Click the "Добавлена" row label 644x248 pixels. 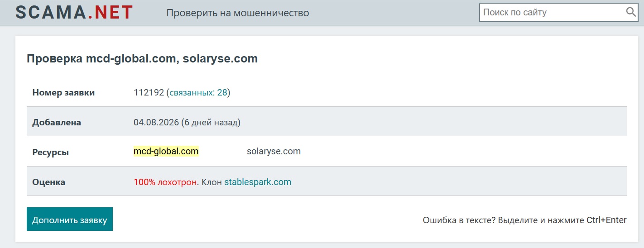[57, 123]
